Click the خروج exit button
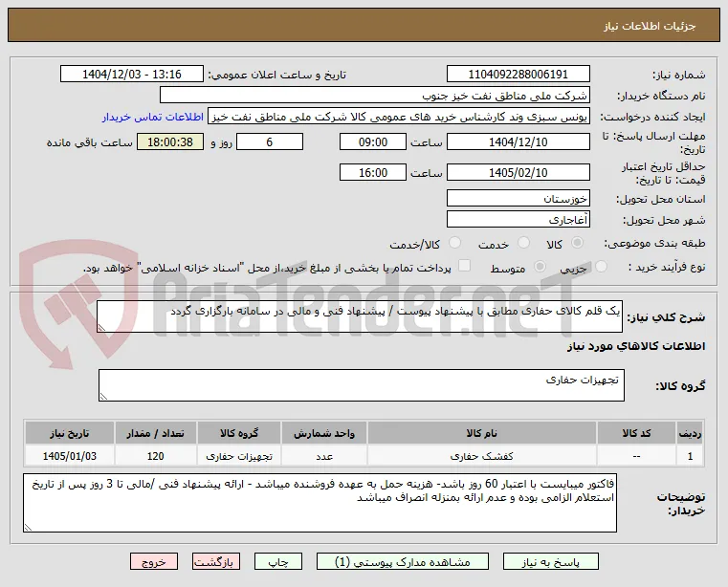728x587 pixels. (154, 561)
